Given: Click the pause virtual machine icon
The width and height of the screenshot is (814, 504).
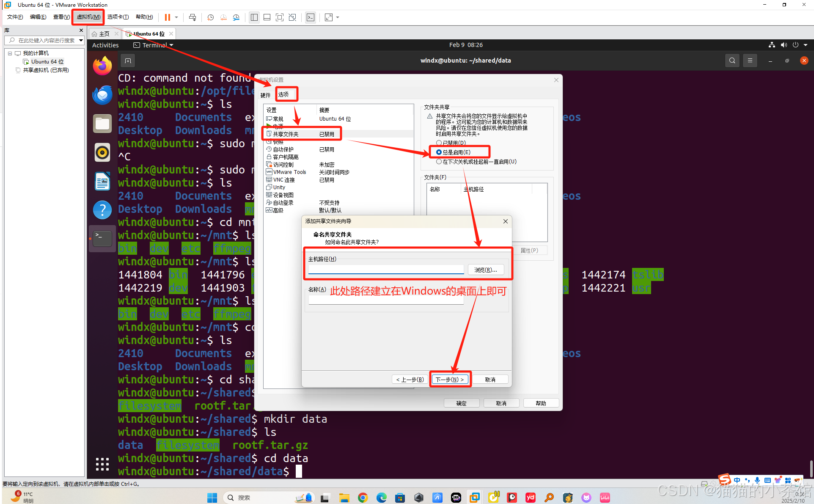Looking at the screenshot, I should pyautogui.click(x=168, y=17).
